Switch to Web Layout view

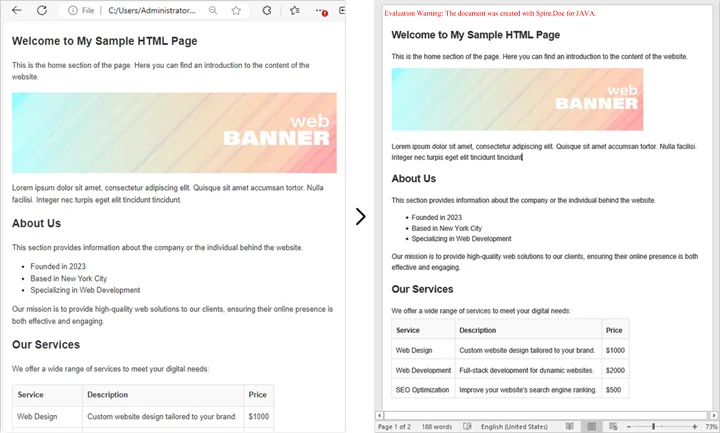coord(613,426)
